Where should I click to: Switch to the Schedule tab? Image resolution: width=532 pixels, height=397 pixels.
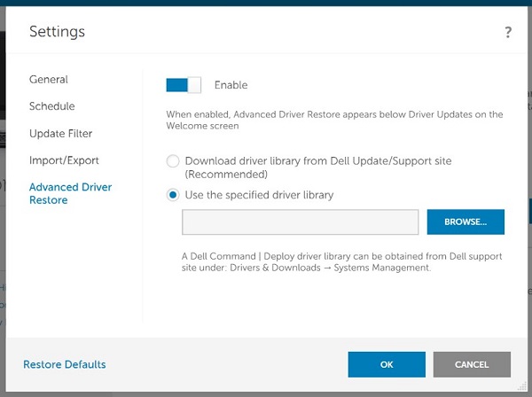coord(51,106)
